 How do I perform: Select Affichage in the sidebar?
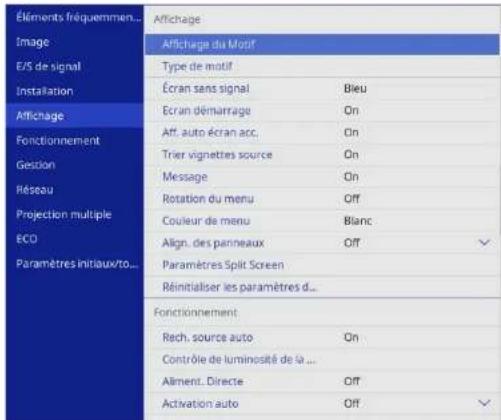tap(75, 116)
